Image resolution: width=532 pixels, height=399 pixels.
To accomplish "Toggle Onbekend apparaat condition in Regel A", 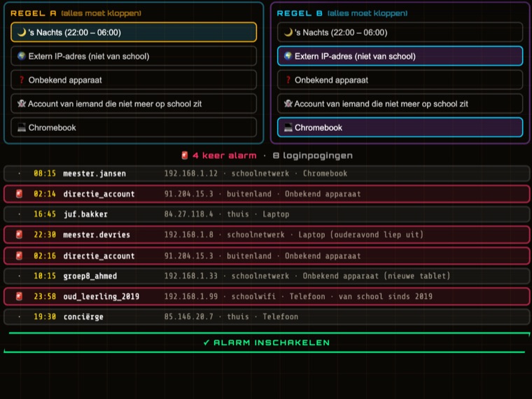I will pos(133,80).
